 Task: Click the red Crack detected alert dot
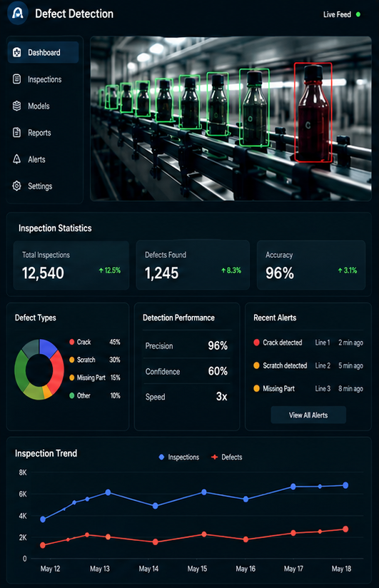[x=257, y=343]
